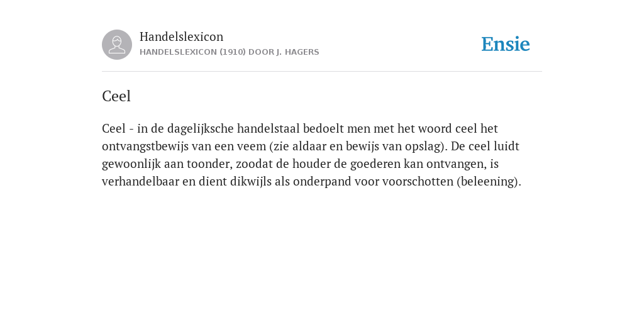Open the Ensie logo link
The height and width of the screenshot is (322, 644).
tap(506, 44)
